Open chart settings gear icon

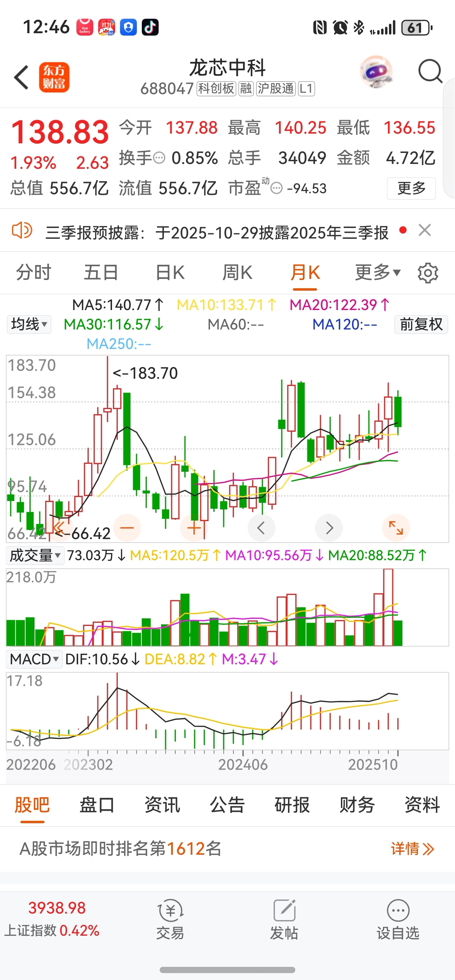pyautogui.click(x=428, y=273)
